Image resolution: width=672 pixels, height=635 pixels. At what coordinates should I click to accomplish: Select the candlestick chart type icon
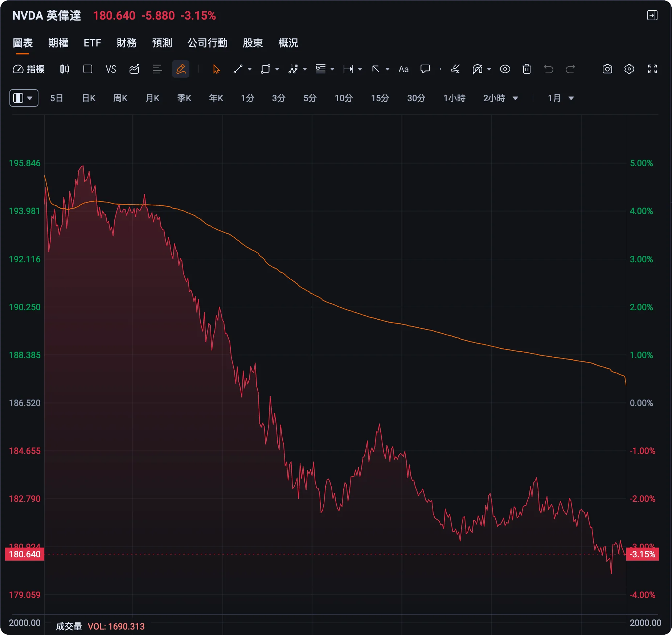(64, 69)
